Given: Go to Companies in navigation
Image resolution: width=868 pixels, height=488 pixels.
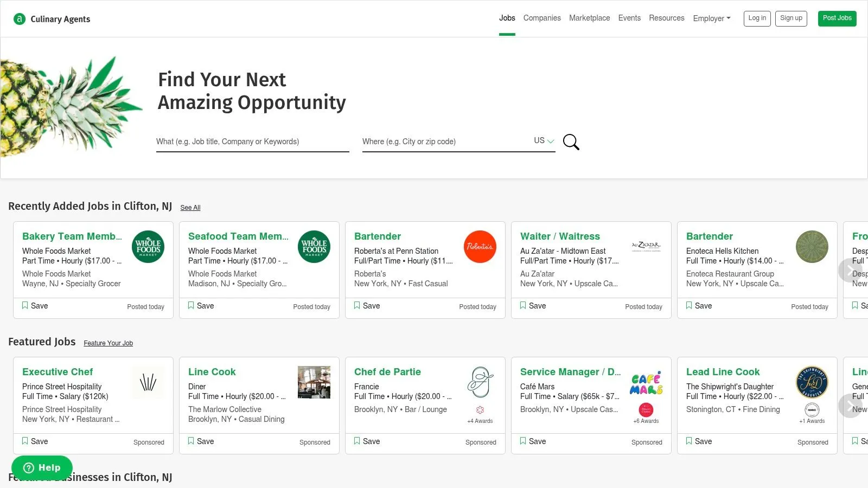Looking at the screenshot, I should 542,18.
